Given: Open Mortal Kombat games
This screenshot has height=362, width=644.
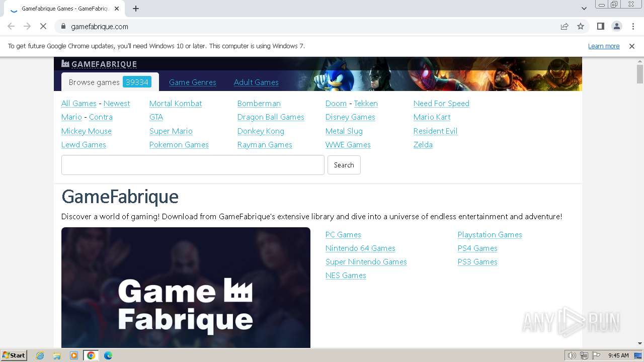Looking at the screenshot, I should click(176, 104).
